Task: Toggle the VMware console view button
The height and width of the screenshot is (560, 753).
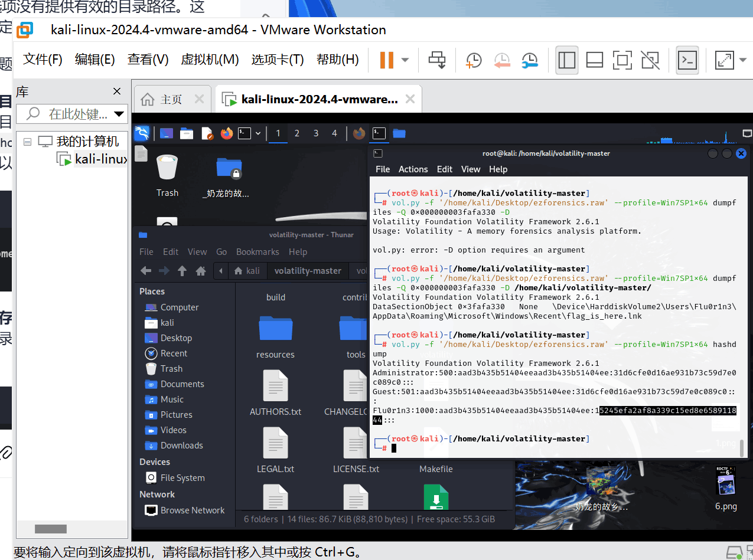Action: 687,60
